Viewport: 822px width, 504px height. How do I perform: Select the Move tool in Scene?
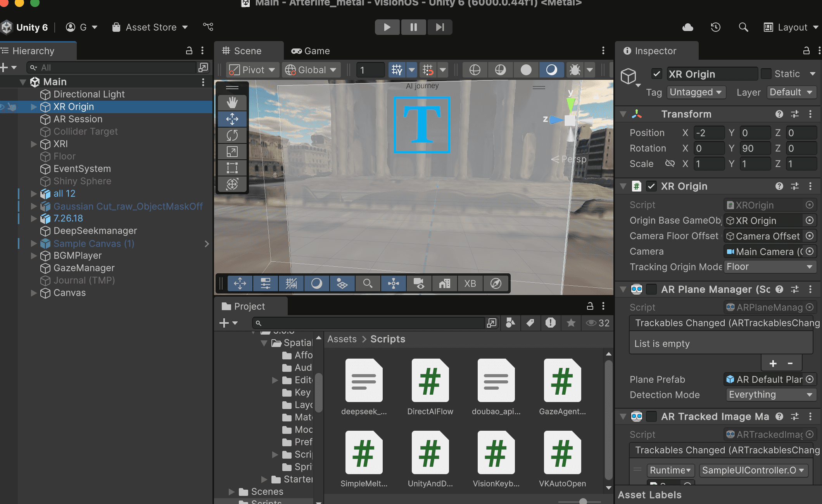[x=232, y=119]
